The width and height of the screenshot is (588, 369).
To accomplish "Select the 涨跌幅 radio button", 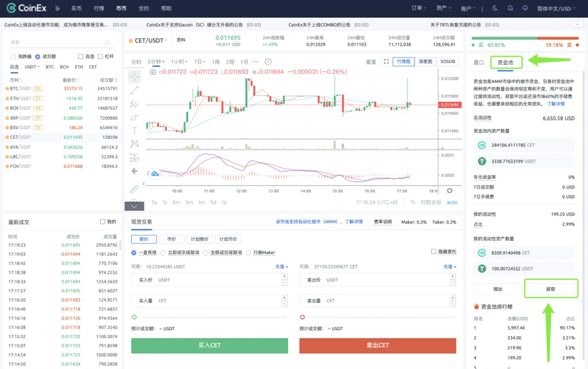I will click(13, 57).
